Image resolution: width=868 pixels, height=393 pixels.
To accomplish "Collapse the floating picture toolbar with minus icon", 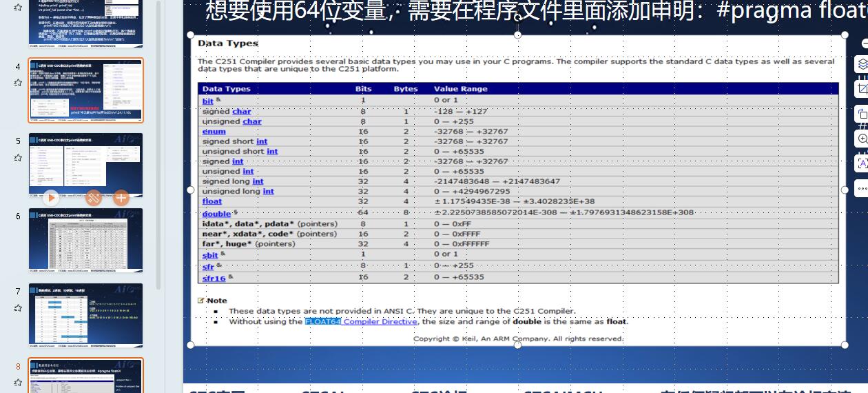I will pyautogui.click(x=865, y=43).
